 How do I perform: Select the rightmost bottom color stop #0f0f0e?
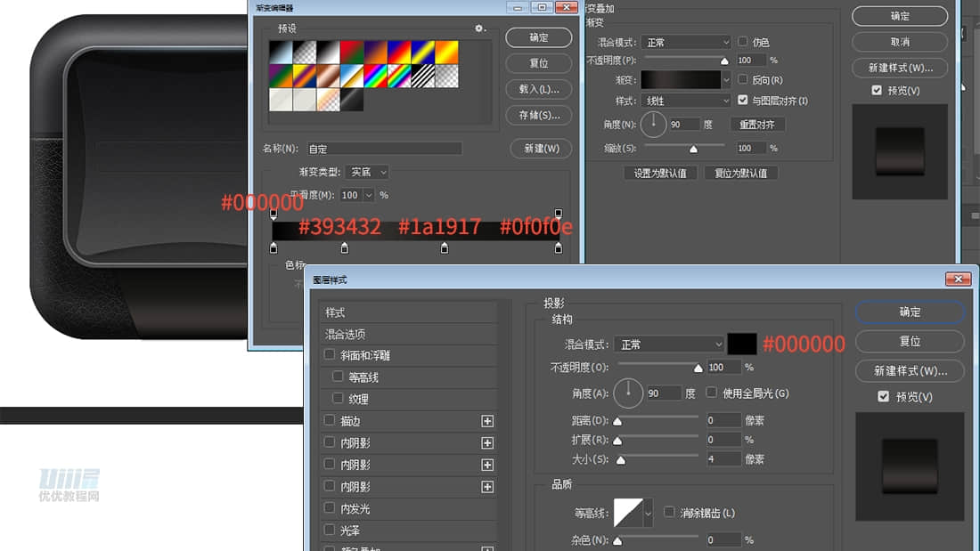(x=558, y=248)
